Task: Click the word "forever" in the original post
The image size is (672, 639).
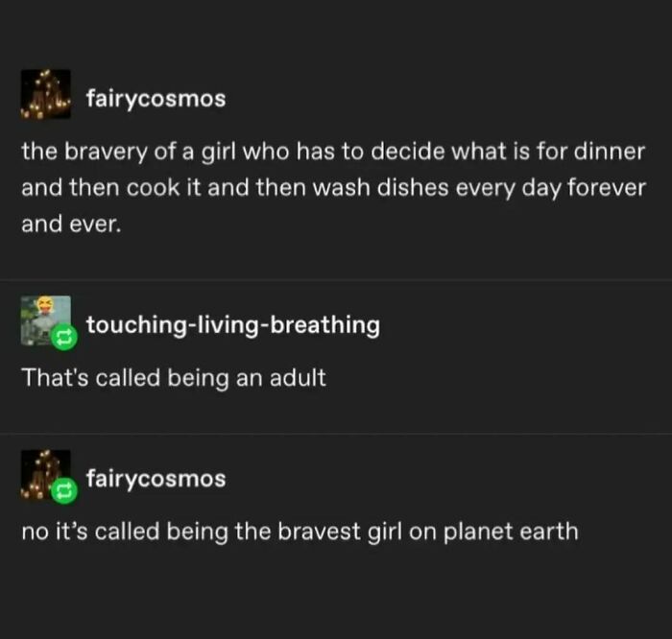Action: point(607,188)
